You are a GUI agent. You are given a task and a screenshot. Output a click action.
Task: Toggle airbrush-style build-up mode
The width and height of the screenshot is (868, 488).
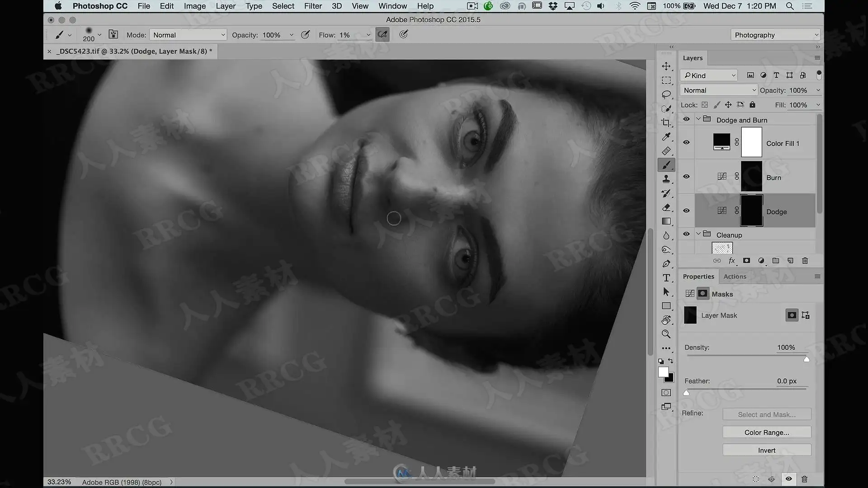pos(382,35)
